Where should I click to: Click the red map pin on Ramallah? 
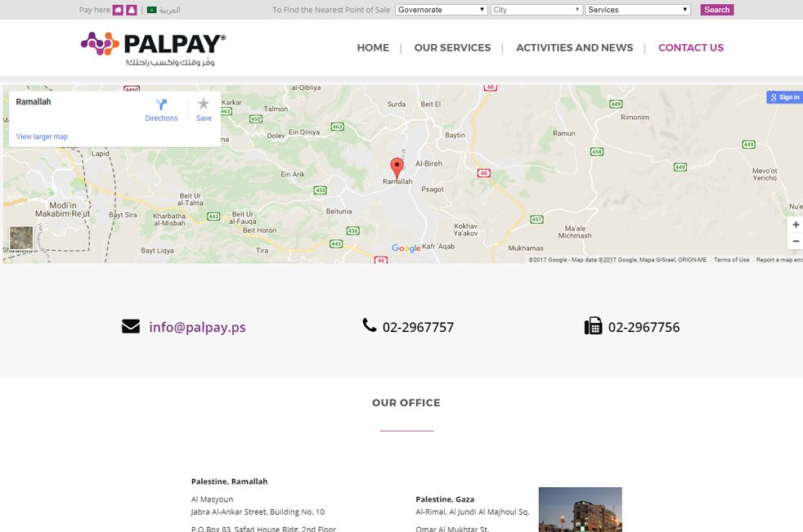tap(397, 168)
